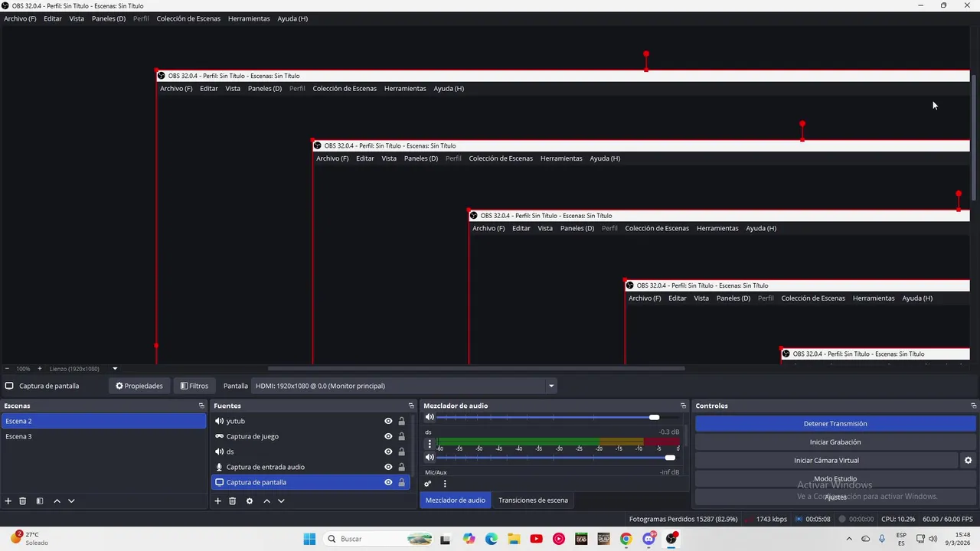Screen dimensions: 980x551
Task: Open advanced audio properties gears icon
Action: pyautogui.click(x=428, y=484)
